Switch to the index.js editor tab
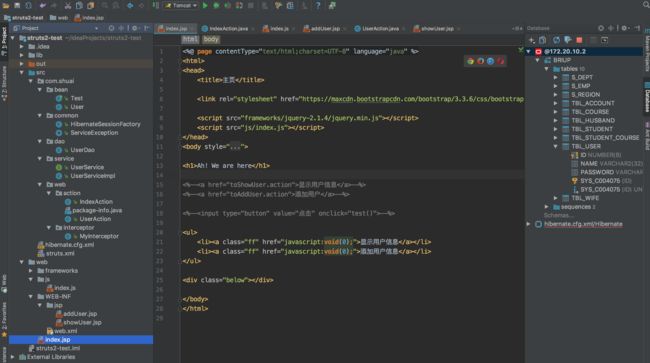The image size is (650, 363). [x=279, y=29]
